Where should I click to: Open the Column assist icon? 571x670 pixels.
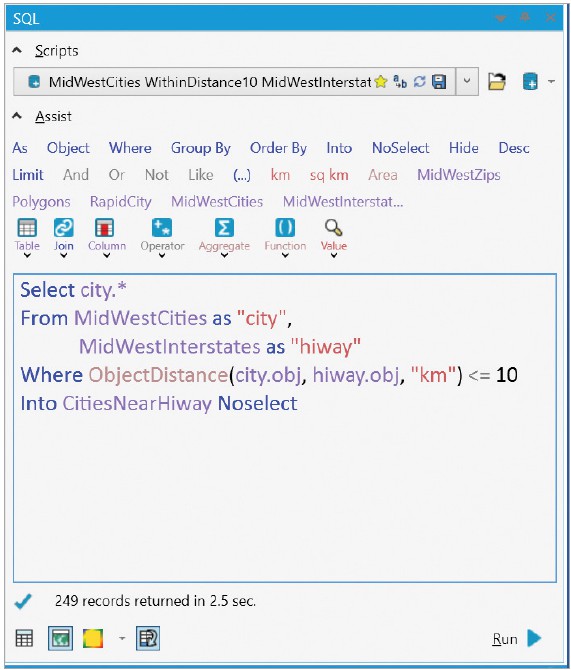pyautogui.click(x=105, y=228)
